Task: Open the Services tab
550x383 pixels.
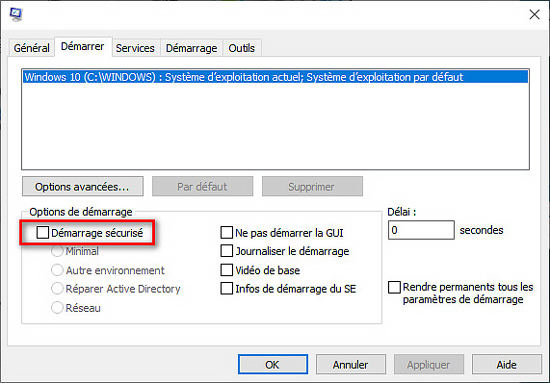Action: click(x=135, y=48)
